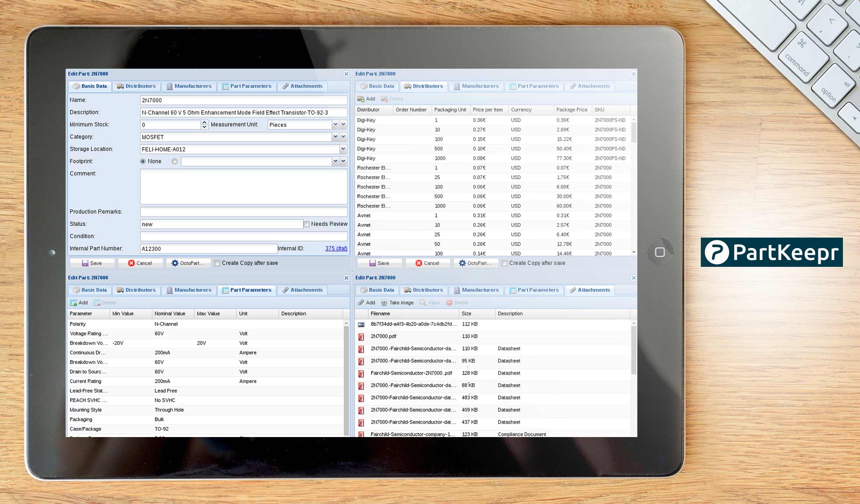Open the Measurement Unit dropdown
Image resolution: width=860 pixels, height=504 pixels.
335,124
